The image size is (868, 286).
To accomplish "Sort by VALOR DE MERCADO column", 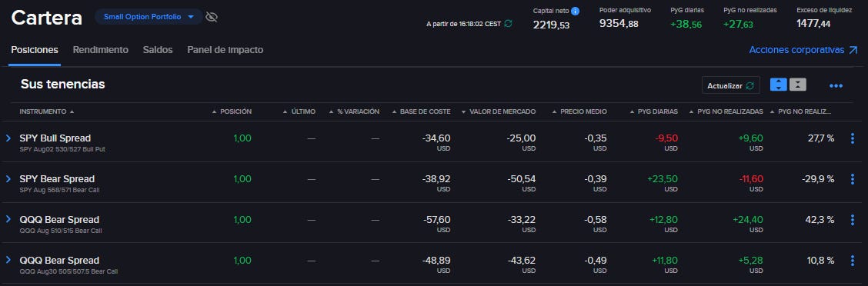I will pyautogui.click(x=498, y=111).
